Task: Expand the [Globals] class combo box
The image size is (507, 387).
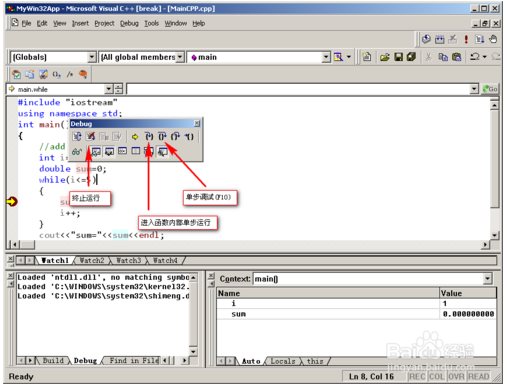Action: (x=92, y=57)
